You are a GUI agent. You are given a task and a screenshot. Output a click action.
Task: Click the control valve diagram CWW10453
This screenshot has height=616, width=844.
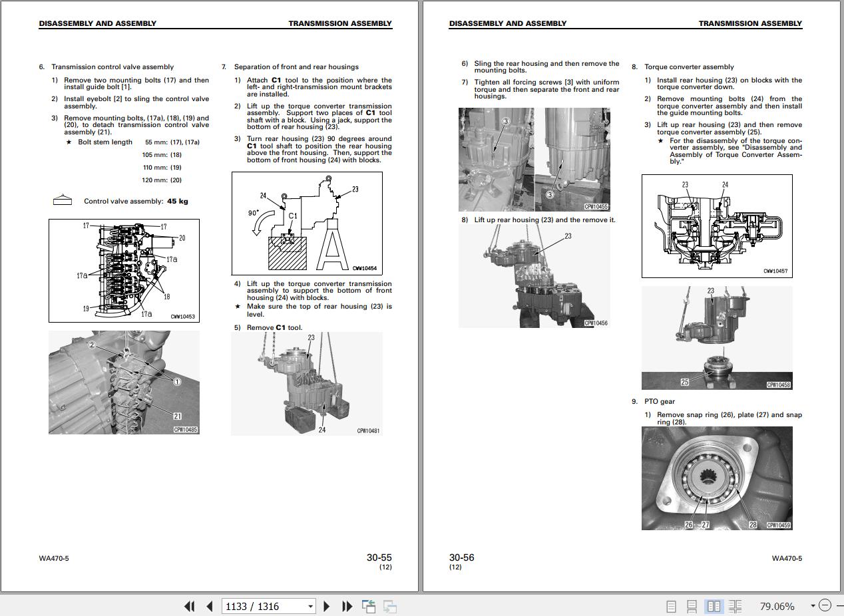[124, 271]
